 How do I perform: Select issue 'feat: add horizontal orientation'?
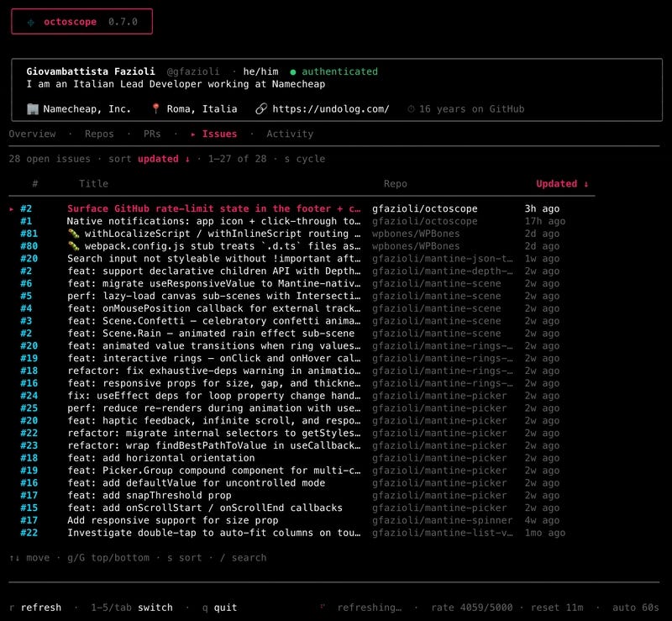[302, 458]
